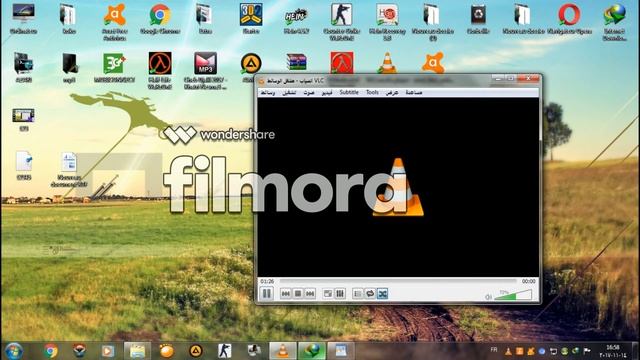This screenshot has width=640, height=360.
Task: Toggle VLC shuffle random button
Action: coord(382,293)
